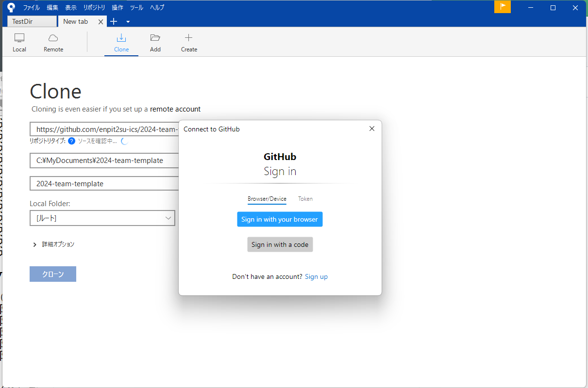Image resolution: width=588 pixels, height=388 pixels.
Task: Close the Connect to GitHub dialog
Action: [372, 129]
